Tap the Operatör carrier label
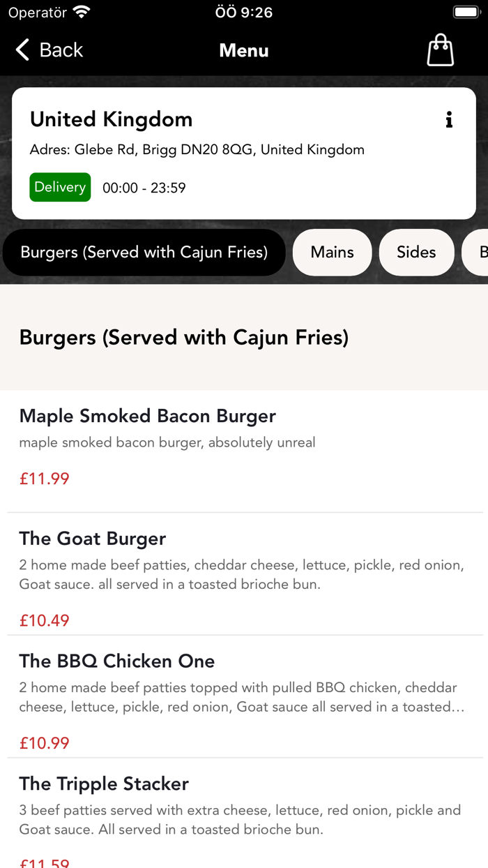Screen dimensions: 488x868 tap(36, 12)
